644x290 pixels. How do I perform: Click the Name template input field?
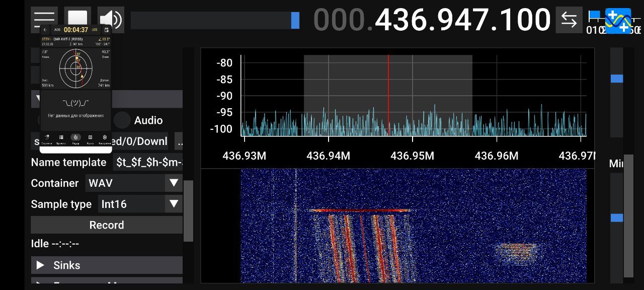pyautogui.click(x=148, y=163)
